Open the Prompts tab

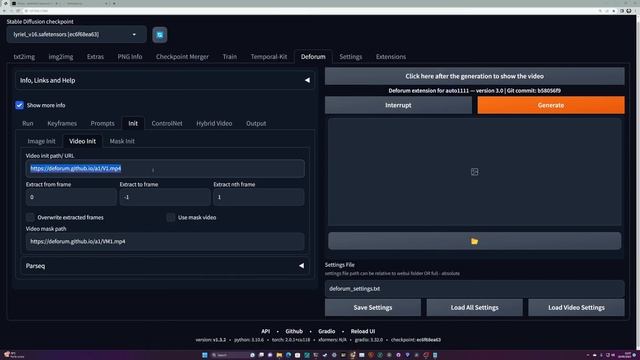[102, 123]
